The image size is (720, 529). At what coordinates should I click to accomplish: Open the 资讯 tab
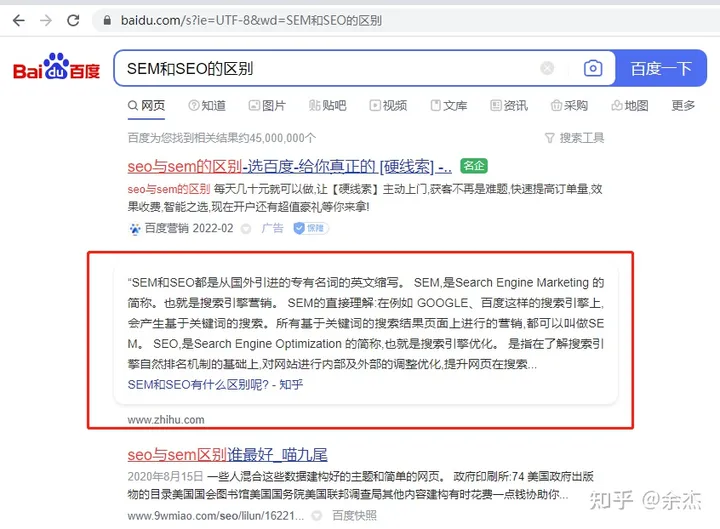click(509, 106)
